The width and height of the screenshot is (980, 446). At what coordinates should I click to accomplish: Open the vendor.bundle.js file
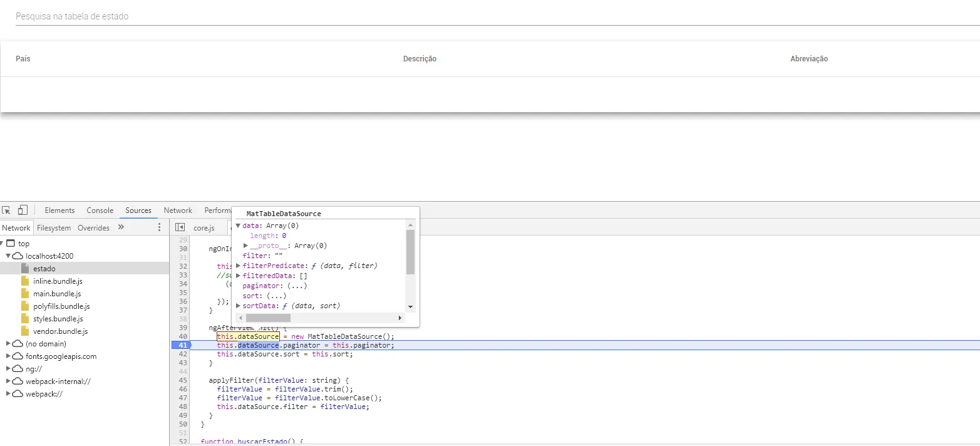[59, 331]
